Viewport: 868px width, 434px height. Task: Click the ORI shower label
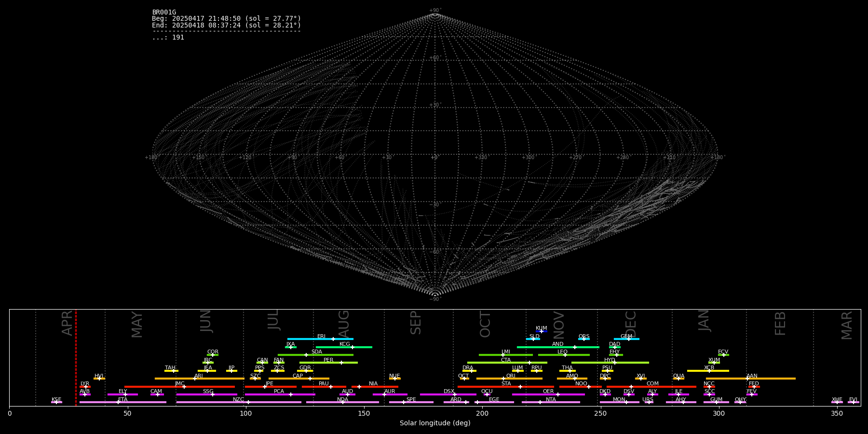(x=511, y=376)
